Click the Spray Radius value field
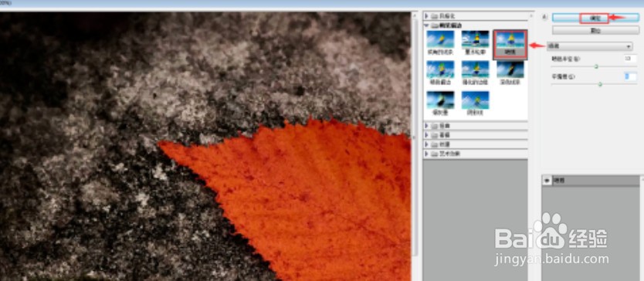 tap(630, 59)
